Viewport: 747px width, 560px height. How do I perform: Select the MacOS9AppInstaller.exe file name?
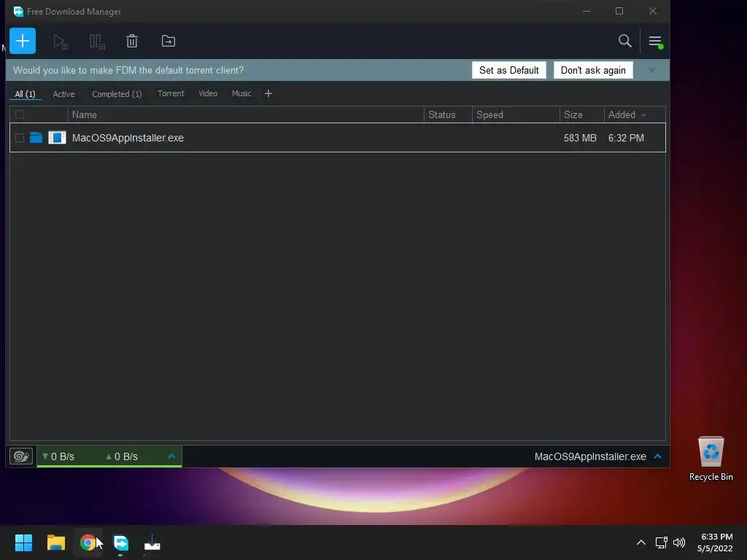128,138
